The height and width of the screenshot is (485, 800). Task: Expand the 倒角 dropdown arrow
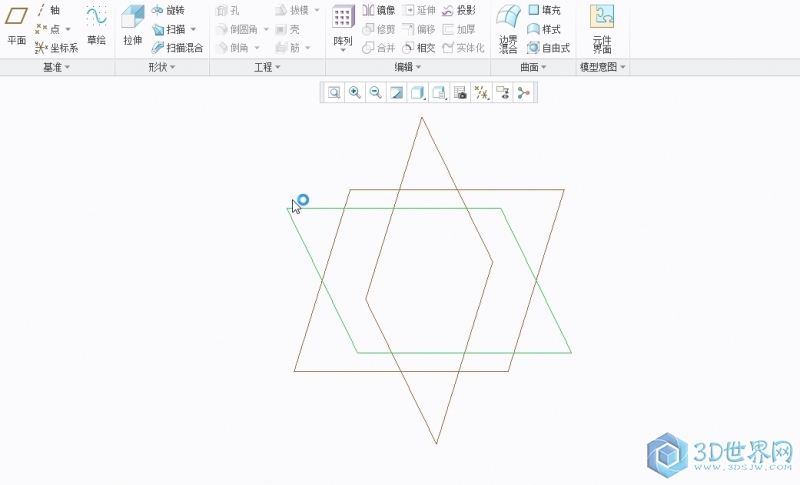coord(257,48)
